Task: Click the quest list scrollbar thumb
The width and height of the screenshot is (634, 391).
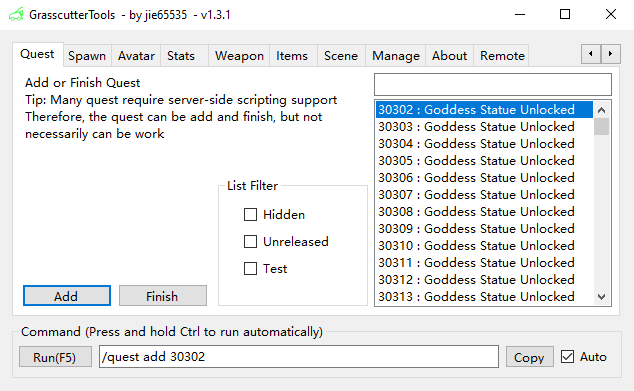Action: (x=601, y=127)
